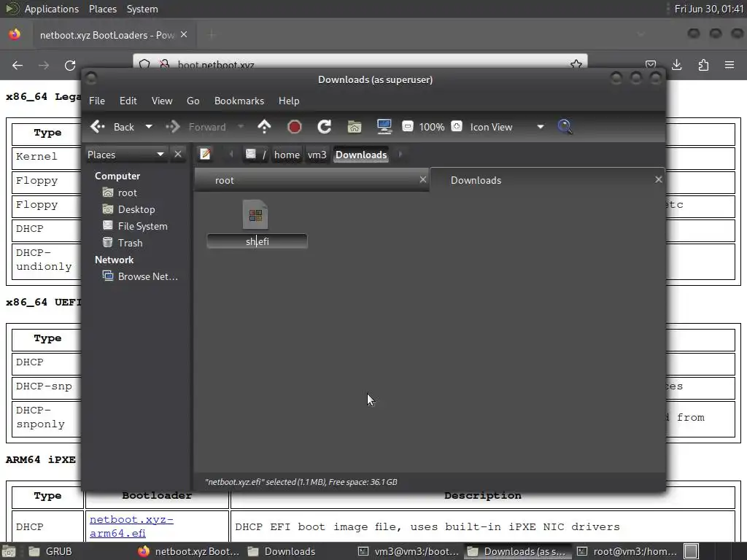Viewport: 747px width, 560px height.
Task: Click the Search magnifier icon
Action: 565,127
